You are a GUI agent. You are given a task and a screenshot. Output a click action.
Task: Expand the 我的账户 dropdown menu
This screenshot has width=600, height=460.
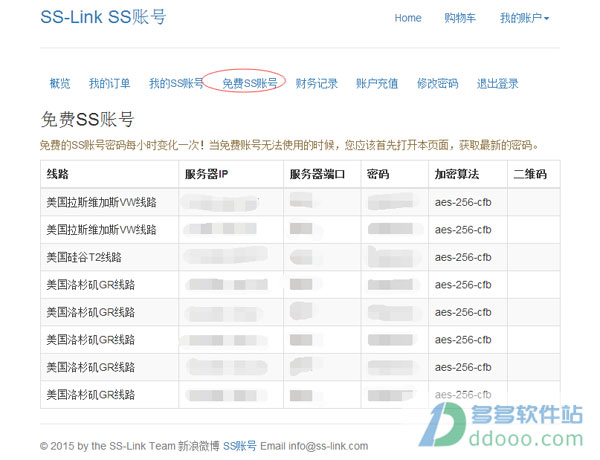click(524, 18)
